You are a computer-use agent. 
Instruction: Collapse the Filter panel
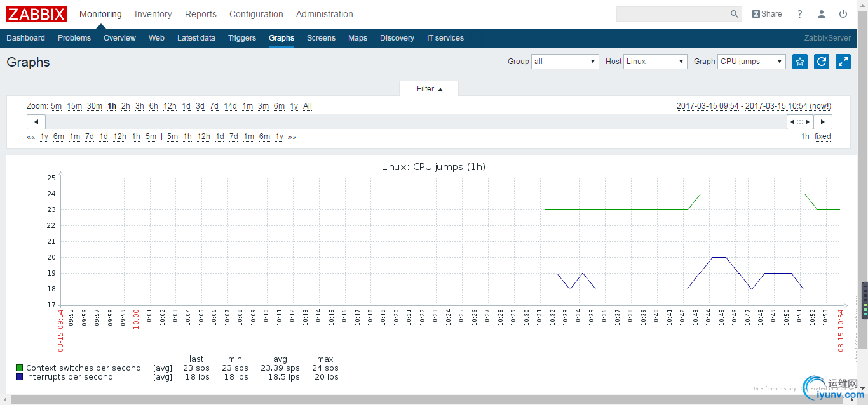coord(429,89)
